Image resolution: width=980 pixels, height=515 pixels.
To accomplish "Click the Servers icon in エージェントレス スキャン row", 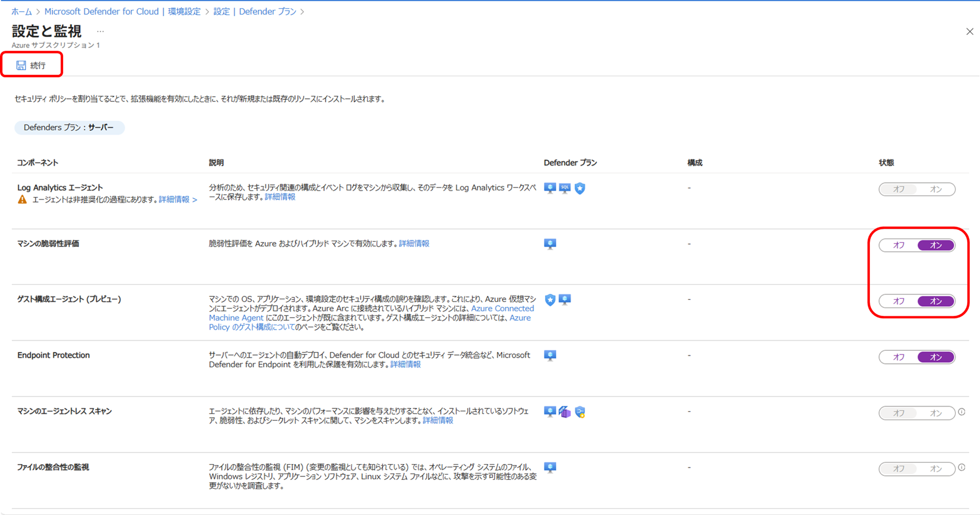I will pyautogui.click(x=550, y=412).
